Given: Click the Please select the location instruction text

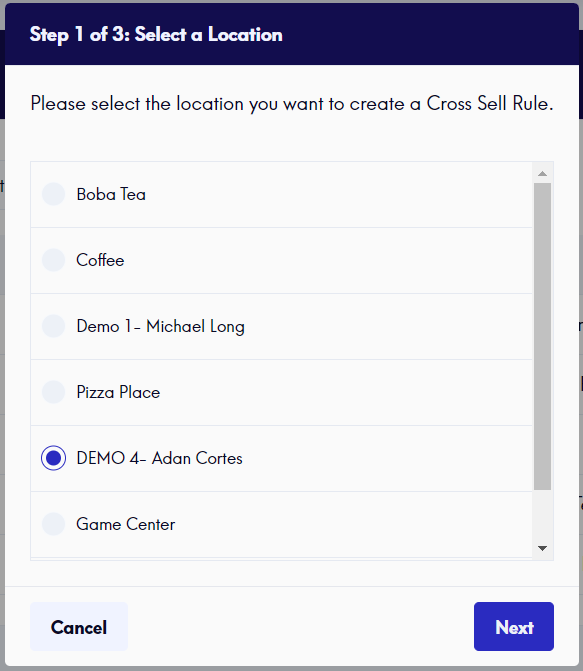Looking at the screenshot, I should (292, 104).
